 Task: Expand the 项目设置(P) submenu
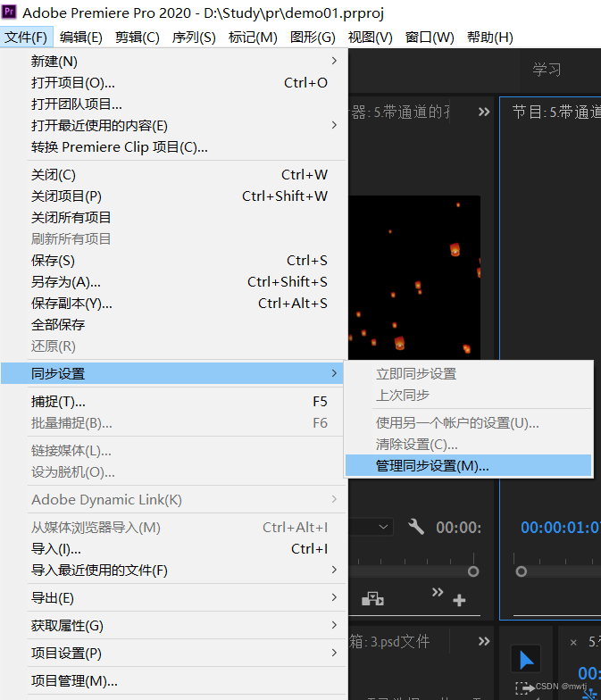point(174,654)
